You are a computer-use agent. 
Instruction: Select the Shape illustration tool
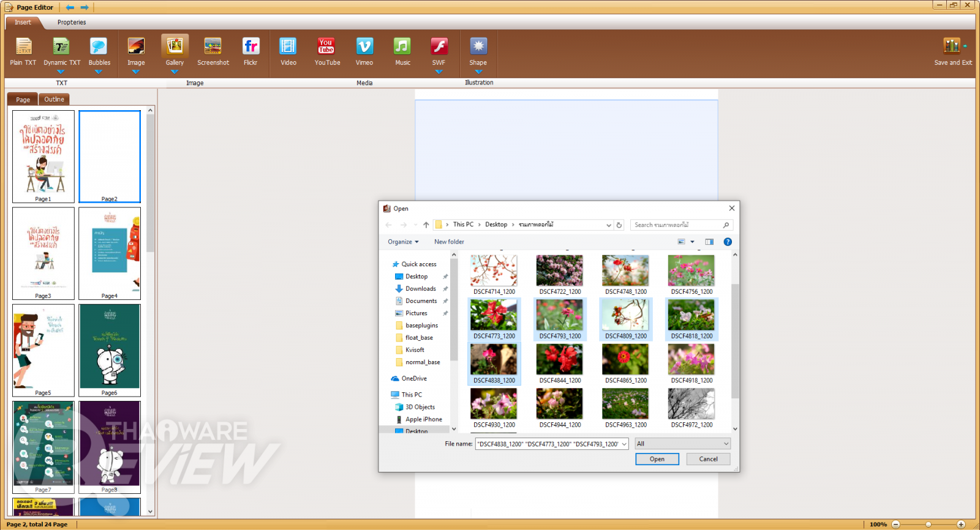(478, 51)
